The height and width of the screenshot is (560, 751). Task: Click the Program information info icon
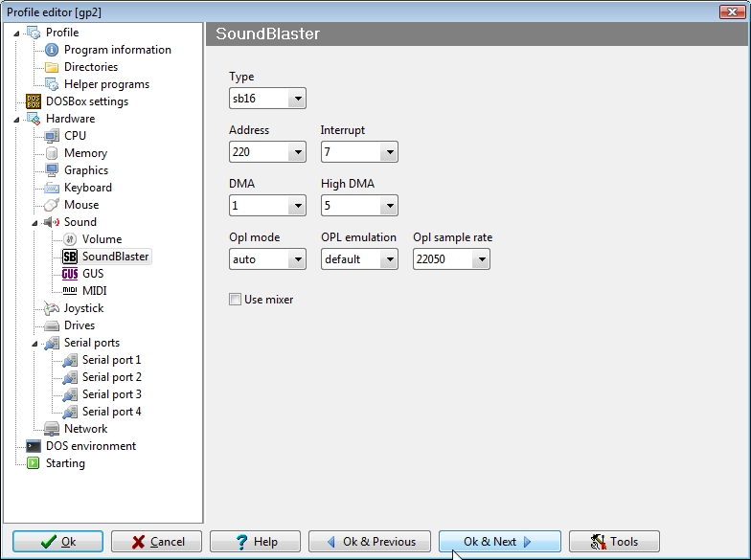coord(52,50)
